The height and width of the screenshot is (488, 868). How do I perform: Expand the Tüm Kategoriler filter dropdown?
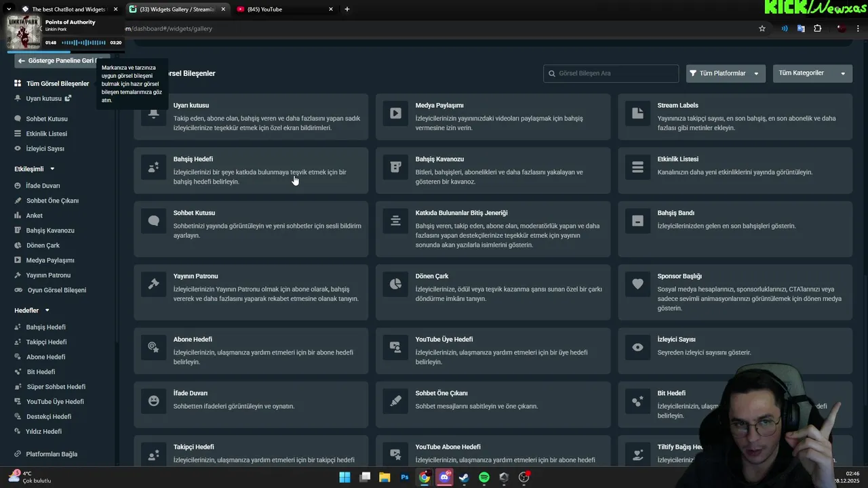(x=812, y=73)
